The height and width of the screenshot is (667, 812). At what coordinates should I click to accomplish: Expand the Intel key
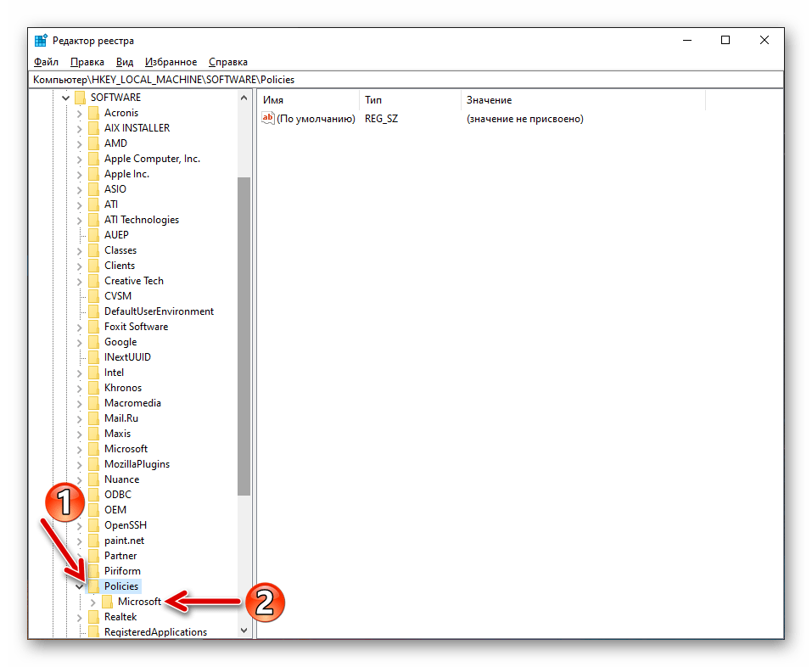[79, 373]
